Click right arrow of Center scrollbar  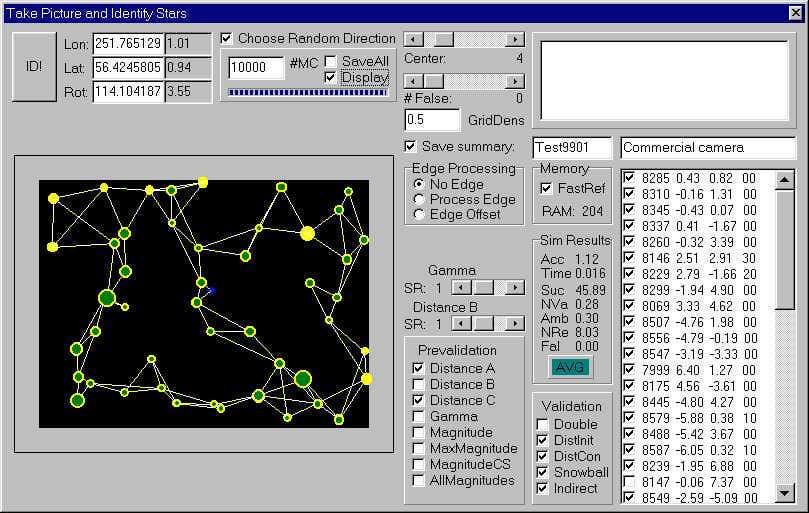pyautogui.click(x=514, y=39)
